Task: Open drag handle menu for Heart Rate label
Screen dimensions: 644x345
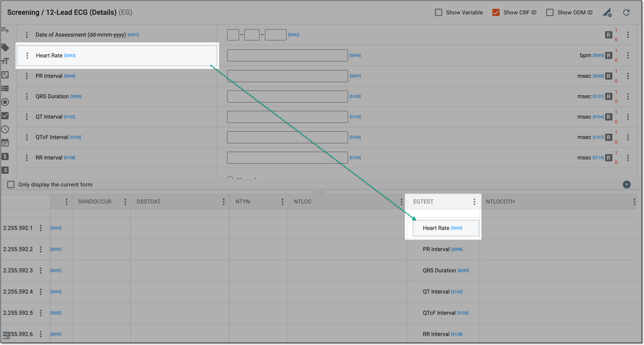Action: 27,56
